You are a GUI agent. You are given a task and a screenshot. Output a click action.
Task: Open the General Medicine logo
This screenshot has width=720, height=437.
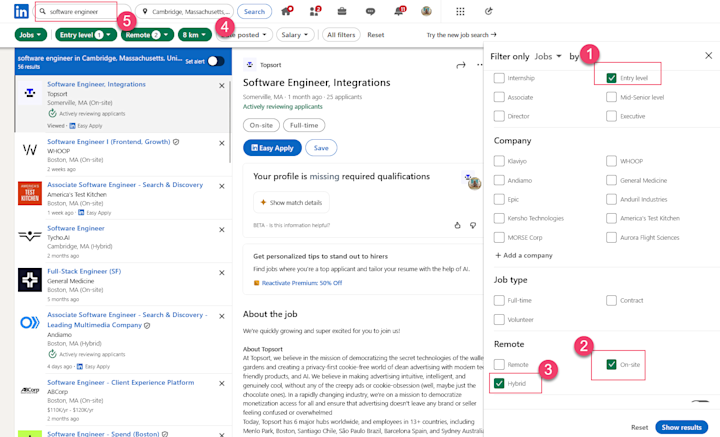pos(30,280)
